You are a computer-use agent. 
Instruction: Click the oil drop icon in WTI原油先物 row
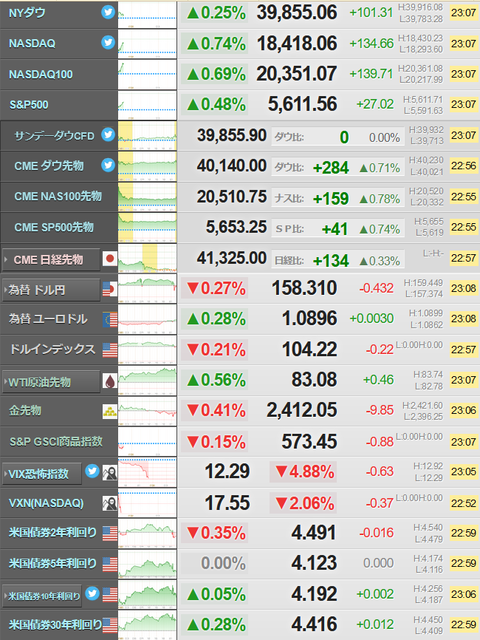coord(110,381)
